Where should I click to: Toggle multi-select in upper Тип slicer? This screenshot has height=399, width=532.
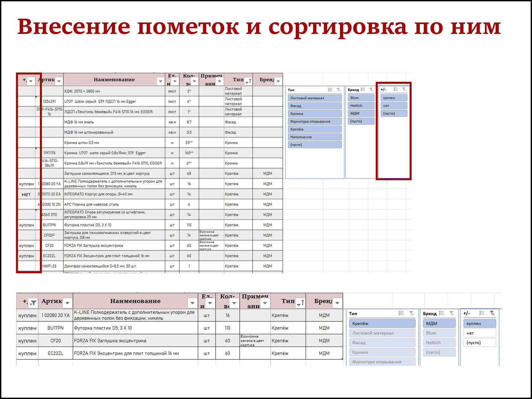click(x=330, y=90)
